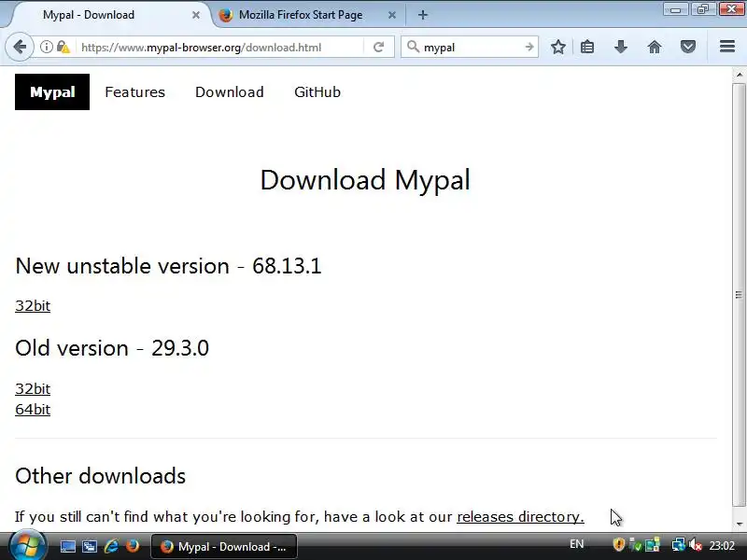Go to the home page icon

pos(655,47)
